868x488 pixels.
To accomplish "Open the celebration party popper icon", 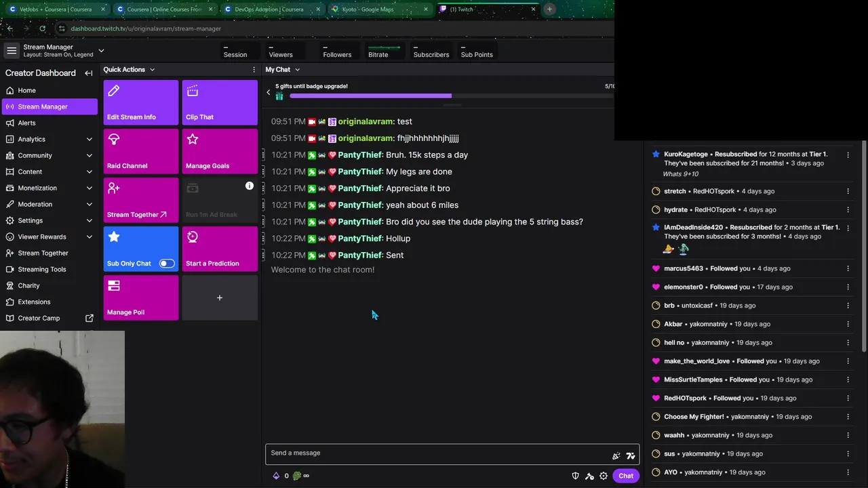I will tap(616, 456).
